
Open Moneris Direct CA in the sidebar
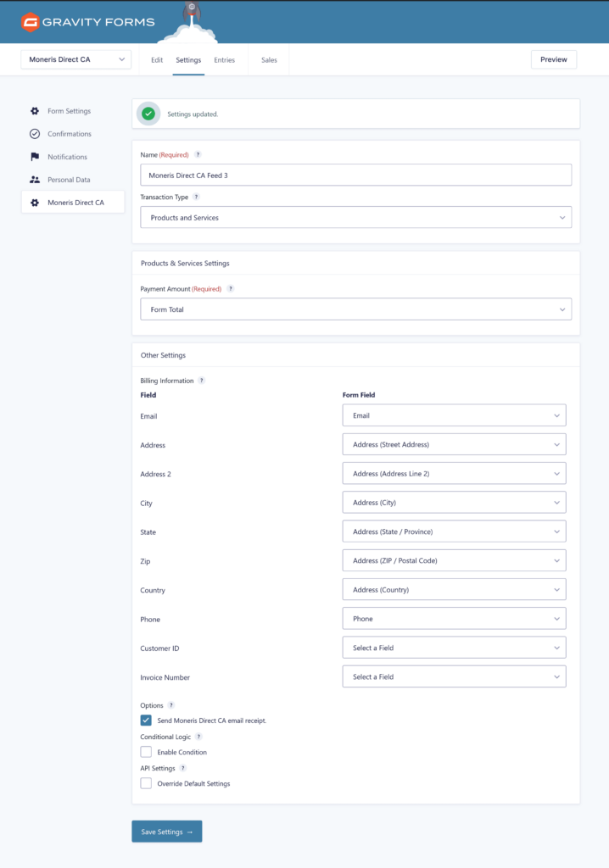tap(73, 203)
